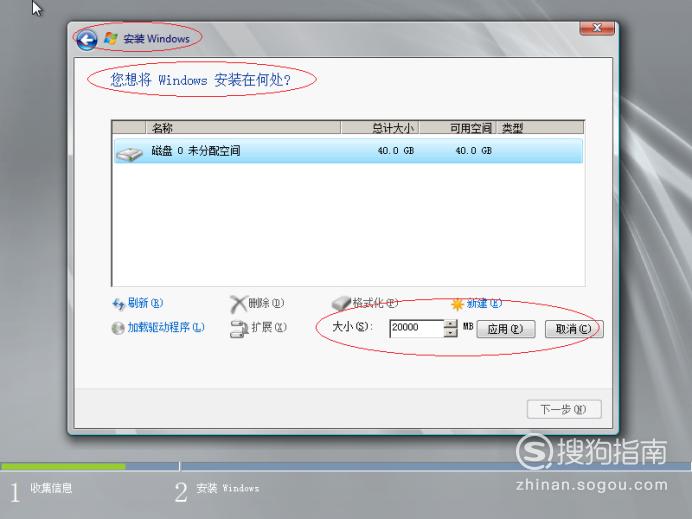Go back with the blue arrow button

coord(86,40)
